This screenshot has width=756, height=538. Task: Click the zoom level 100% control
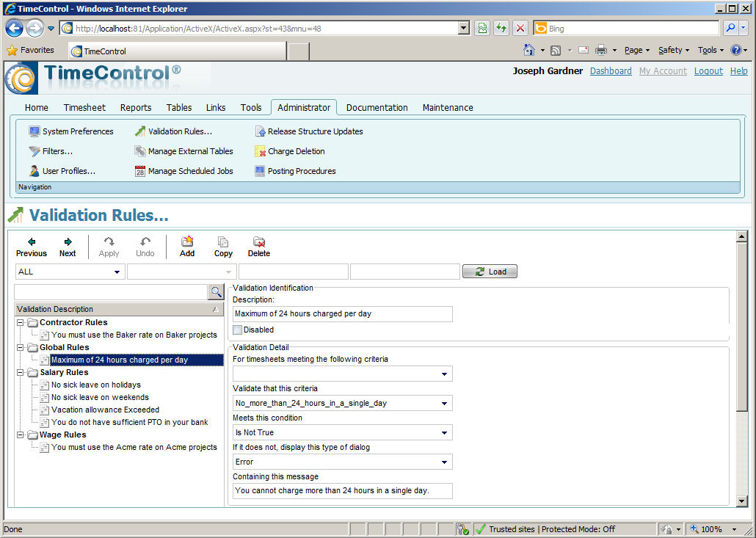[x=715, y=529]
